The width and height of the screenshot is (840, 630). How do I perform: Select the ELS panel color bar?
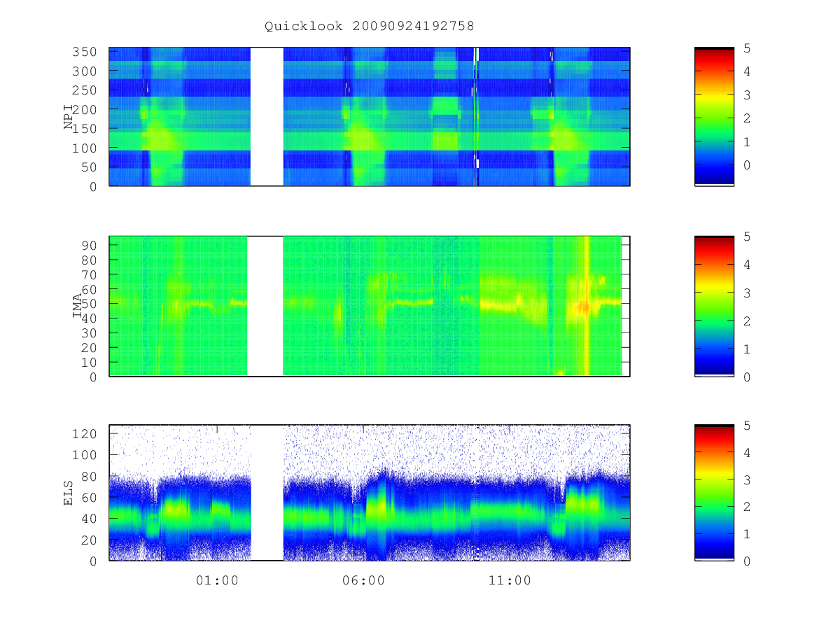click(714, 492)
